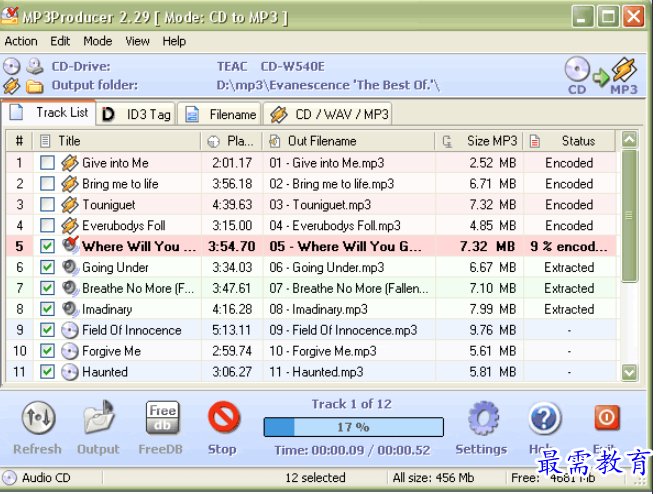Open the CD / WAV / MP3 tab

tap(329, 114)
